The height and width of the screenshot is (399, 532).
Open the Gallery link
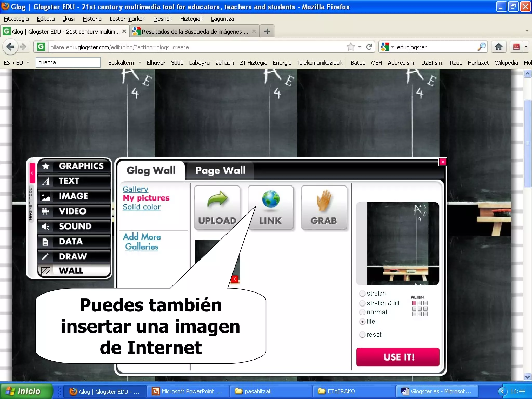[135, 189]
